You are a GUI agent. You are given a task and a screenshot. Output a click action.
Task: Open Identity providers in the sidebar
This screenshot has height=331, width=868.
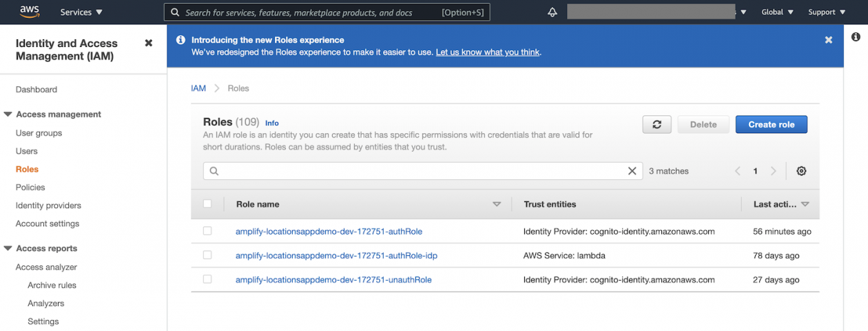(x=48, y=205)
